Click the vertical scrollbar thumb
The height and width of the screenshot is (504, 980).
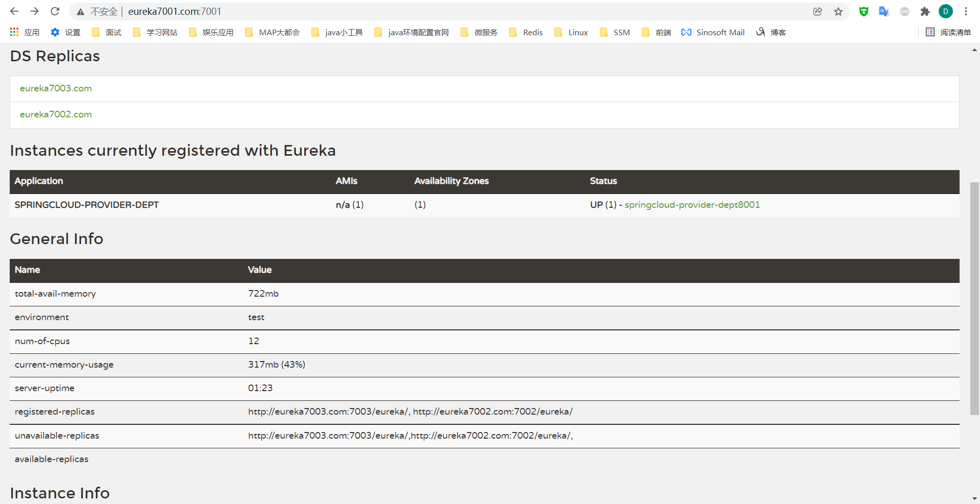tap(974, 298)
